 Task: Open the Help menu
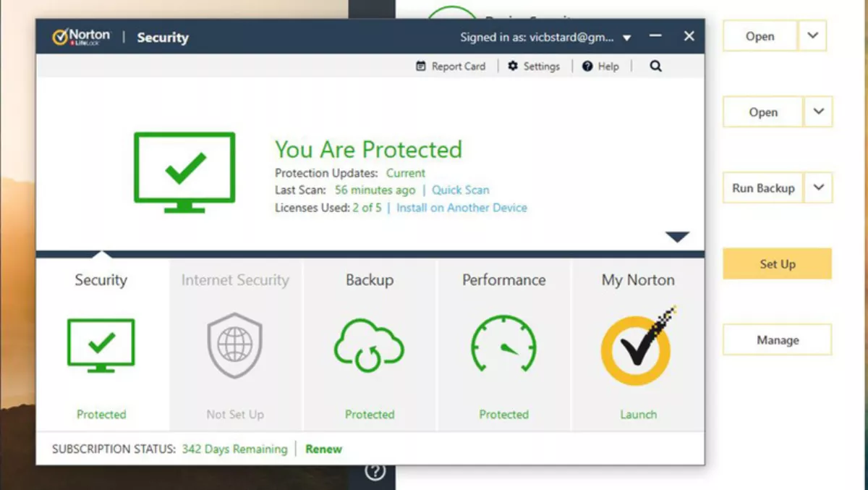coord(600,66)
